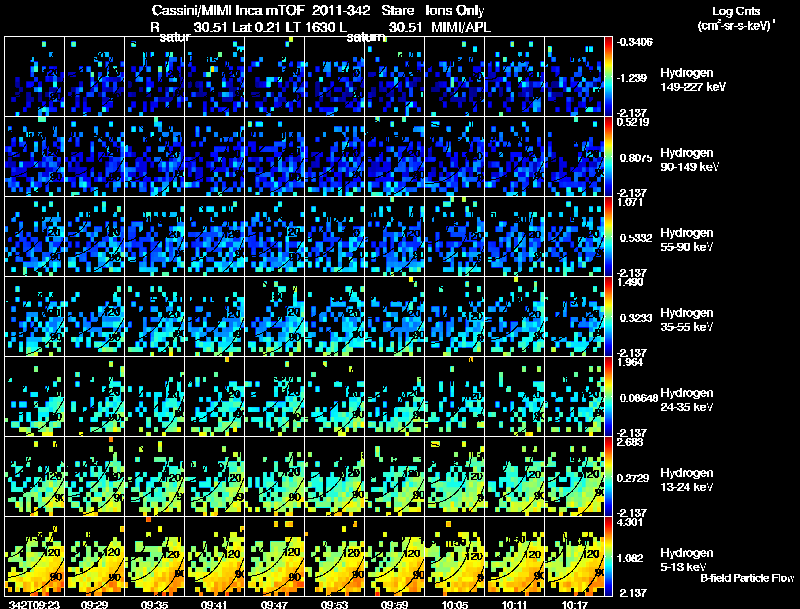Open the 55-90 keV panel at 10:11
This screenshot has height=609, width=800.
click(514, 237)
